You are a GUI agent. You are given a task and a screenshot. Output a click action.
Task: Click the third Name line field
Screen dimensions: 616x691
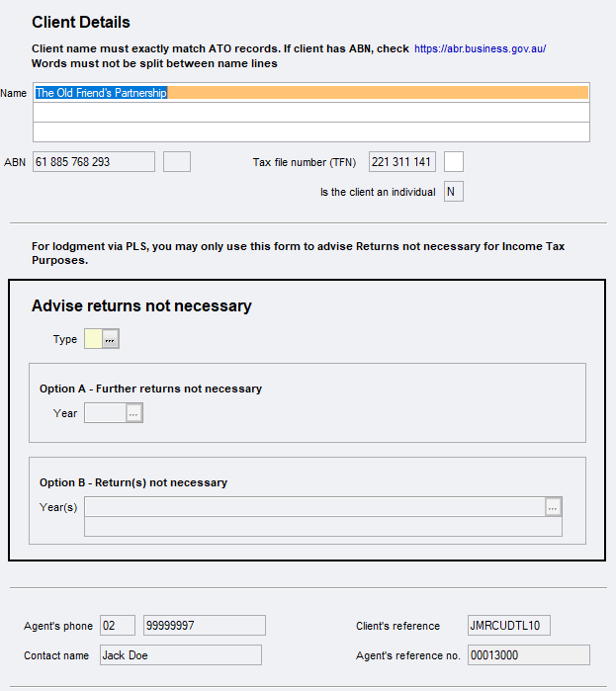(x=311, y=131)
